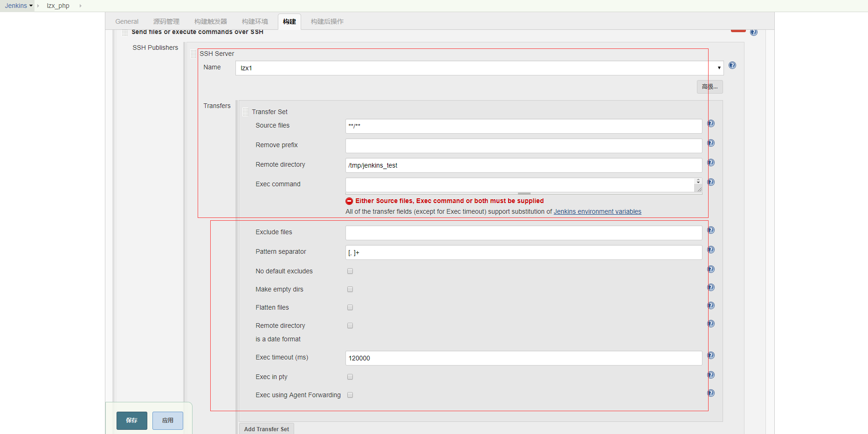
Task: Open help icon beside /tmp/jenkins_test Remote directory
Action: click(711, 163)
